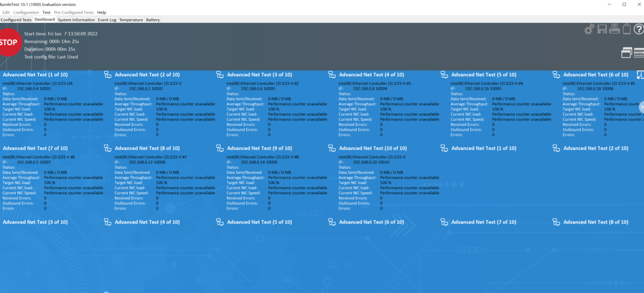Click network icon of Net Test 9 of 10
The height and width of the screenshot is (293, 644).
(219, 148)
